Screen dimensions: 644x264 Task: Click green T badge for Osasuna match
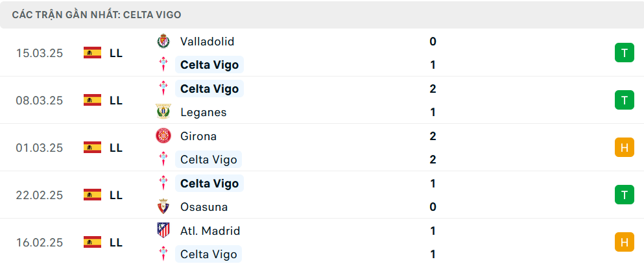[x=625, y=195]
